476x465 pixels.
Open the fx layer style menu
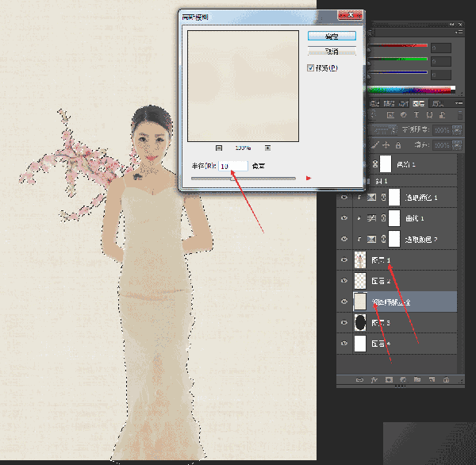(374, 379)
